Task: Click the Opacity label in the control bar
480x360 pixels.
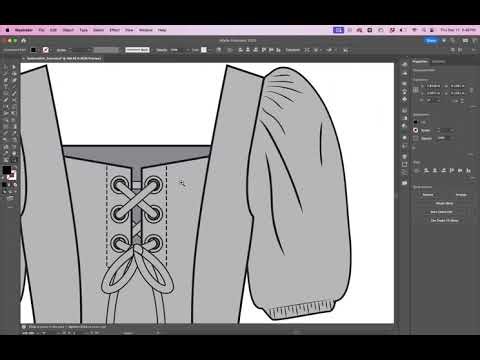Action: pos(162,50)
